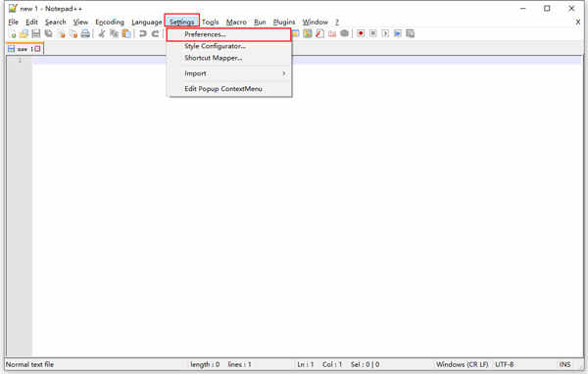The image size is (588, 374).
Task: Open the Tools menu
Action: (x=211, y=23)
